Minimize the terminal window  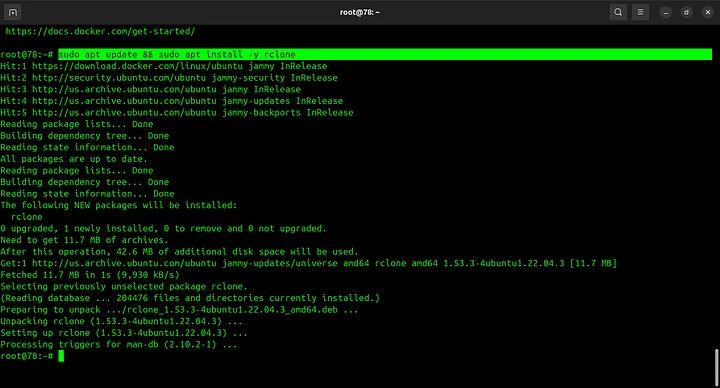(x=665, y=12)
